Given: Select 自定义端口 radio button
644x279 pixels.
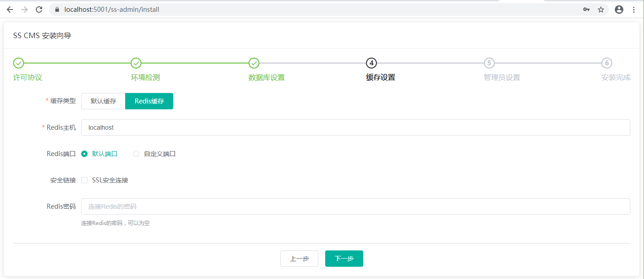Looking at the screenshot, I should [x=136, y=154].
